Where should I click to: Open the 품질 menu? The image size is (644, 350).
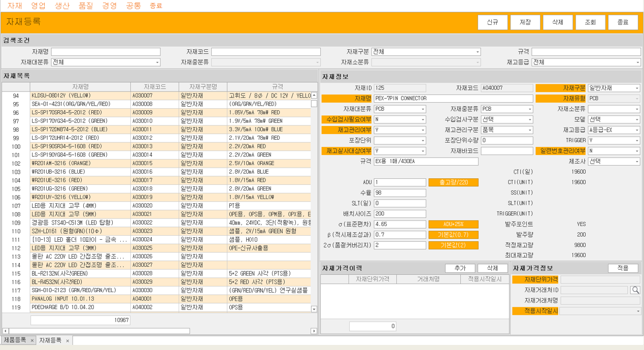tap(86, 6)
